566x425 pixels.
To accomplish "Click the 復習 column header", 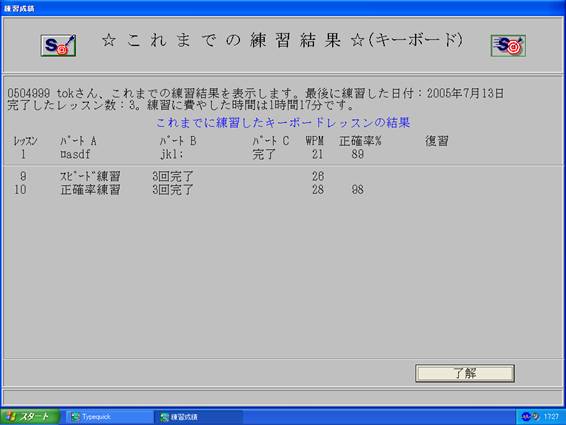I will point(437,141).
